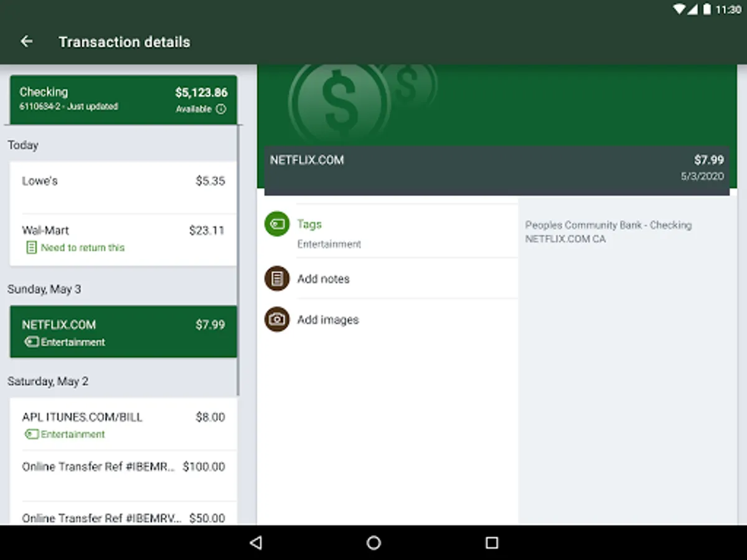Tap the 5/3/2020 date in detail header
This screenshot has width=747, height=560.
pyautogui.click(x=702, y=176)
